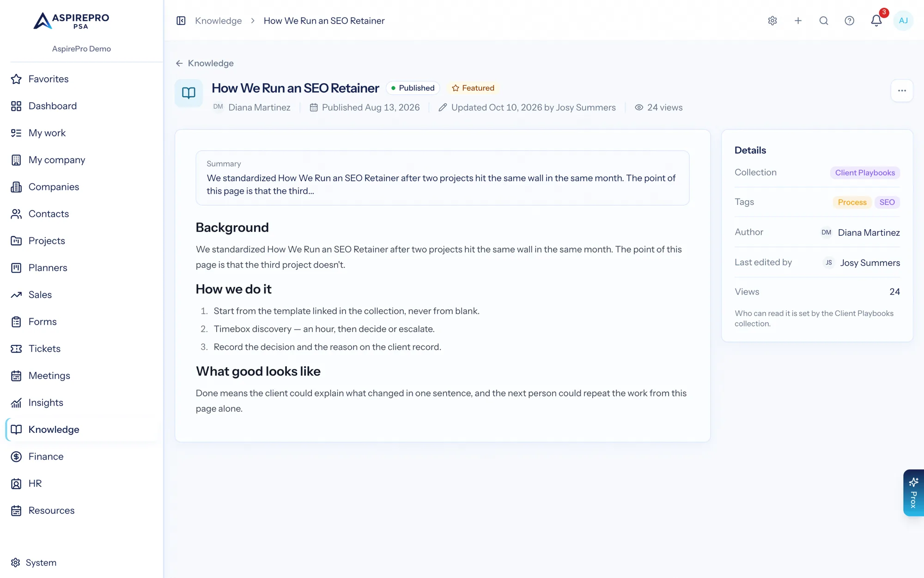Screen dimensions: 924x578
Task: Click the article book icon
Action: point(188,93)
